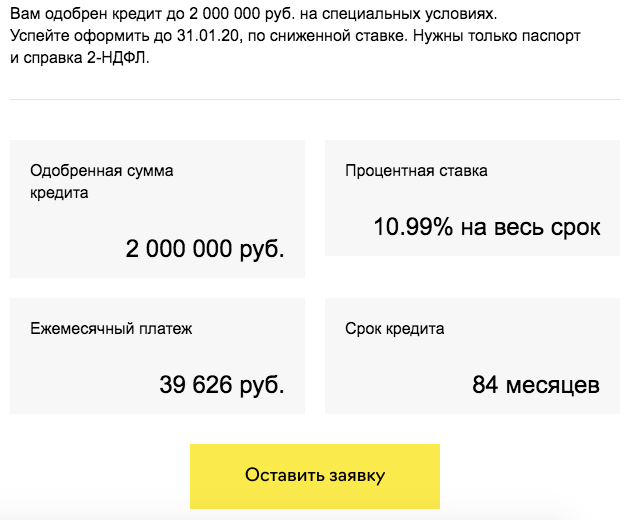Image resolution: width=629 pixels, height=520 pixels.
Task: Select the 10.99% на весь срок value
Action: (487, 227)
